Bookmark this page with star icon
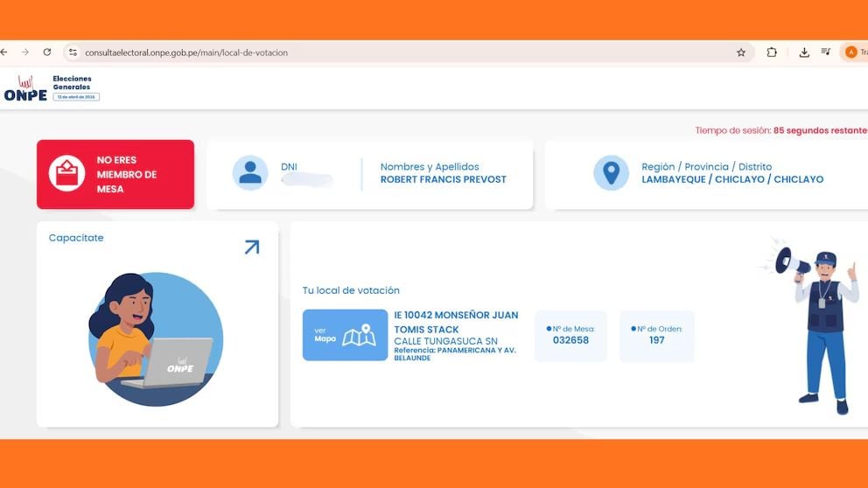Image resolution: width=868 pixels, height=488 pixels. (x=741, y=52)
